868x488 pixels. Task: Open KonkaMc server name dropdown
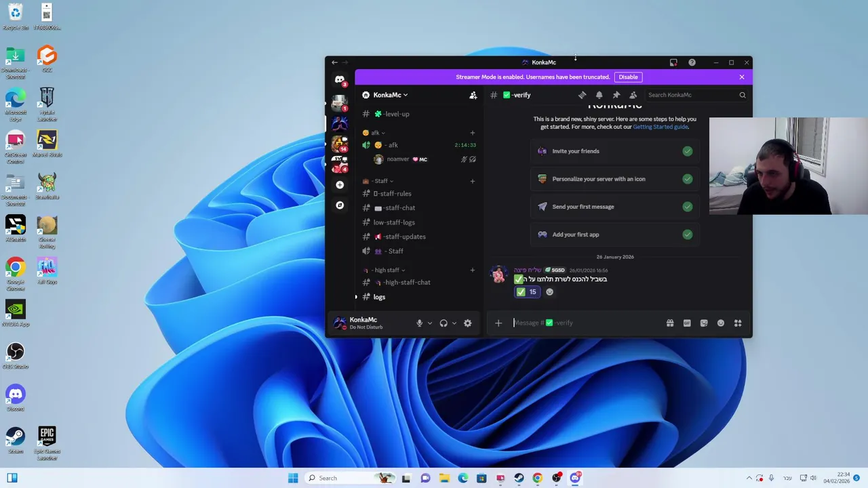[391, 95]
